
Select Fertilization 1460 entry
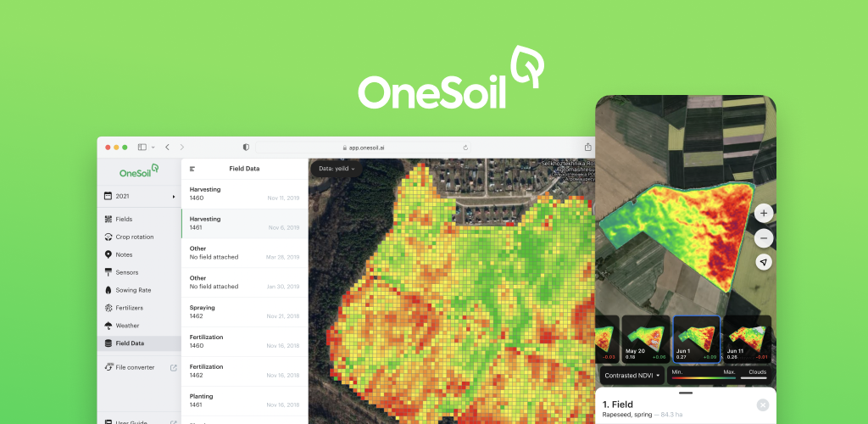244,342
